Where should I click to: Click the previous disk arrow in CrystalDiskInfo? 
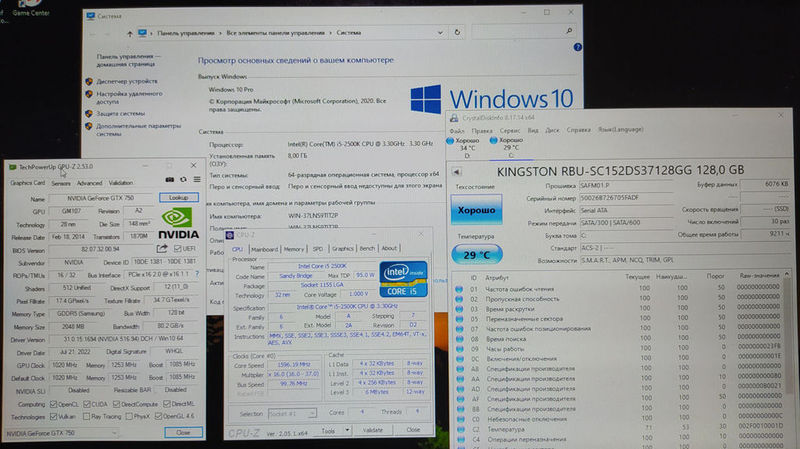[457, 172]
